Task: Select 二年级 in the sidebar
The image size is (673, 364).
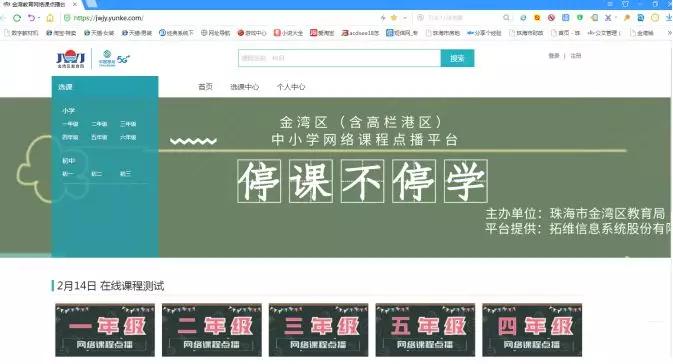Action: click(99, 124)
